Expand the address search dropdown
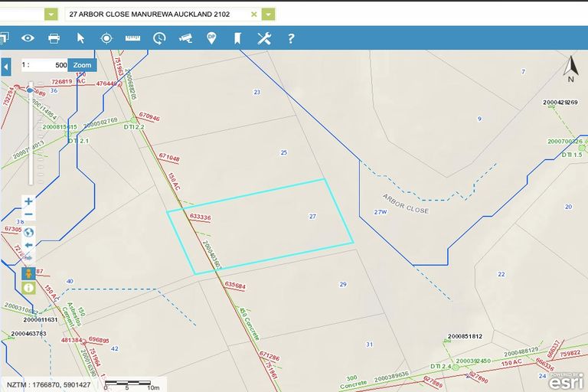Viewport: 588px width, 392px height. pyautogui.click(x=268, y=15)
